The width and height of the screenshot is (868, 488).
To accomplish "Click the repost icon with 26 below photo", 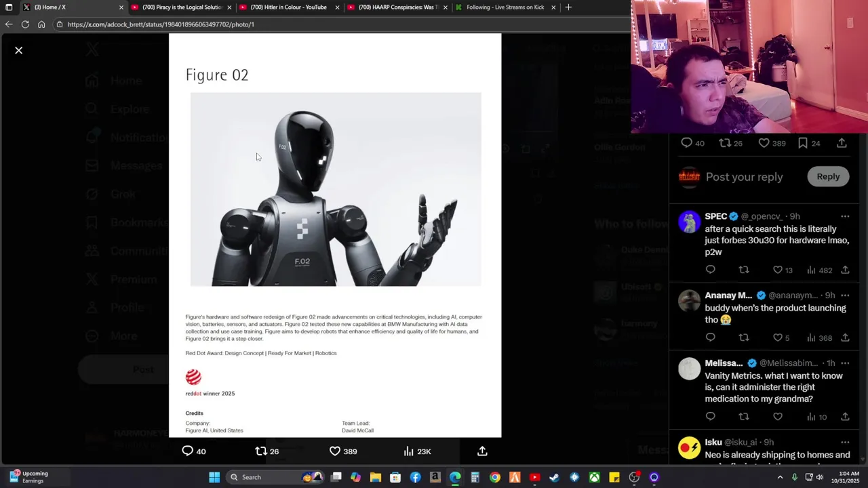I will coord(261,451).
